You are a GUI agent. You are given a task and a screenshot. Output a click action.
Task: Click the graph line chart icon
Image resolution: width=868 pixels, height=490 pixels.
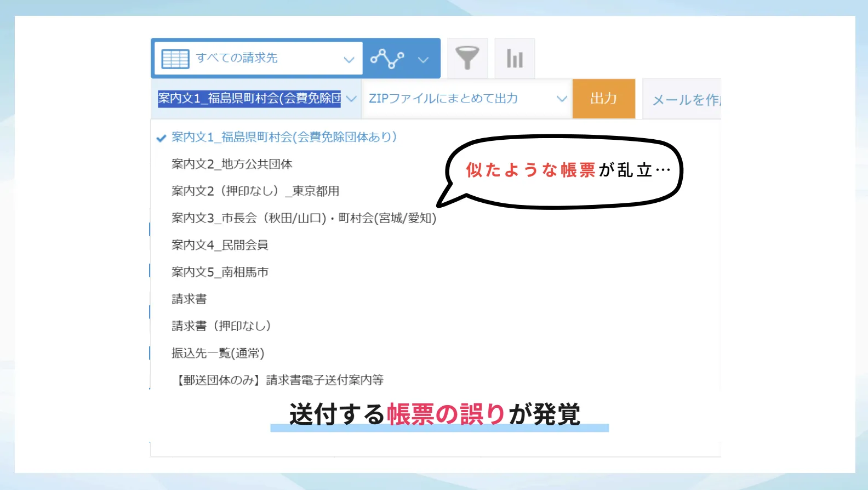387,59
